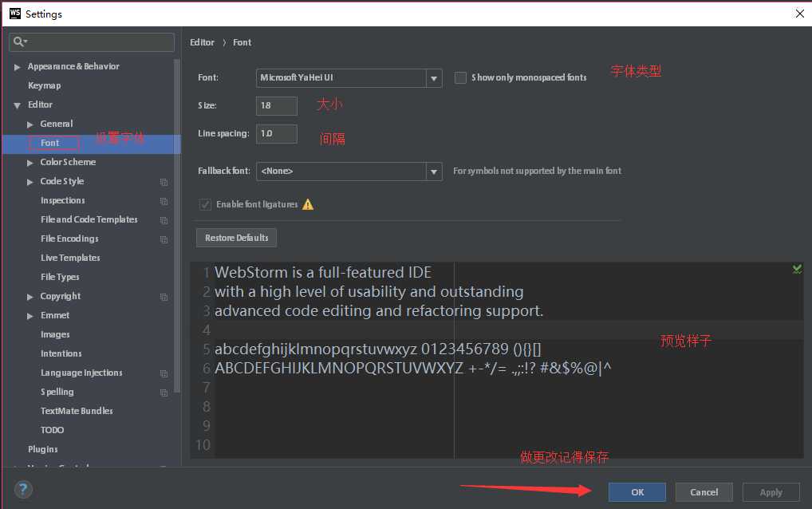Click the Line spacing input field
Viewport: 812px width, 509px height.
[277, 133]
